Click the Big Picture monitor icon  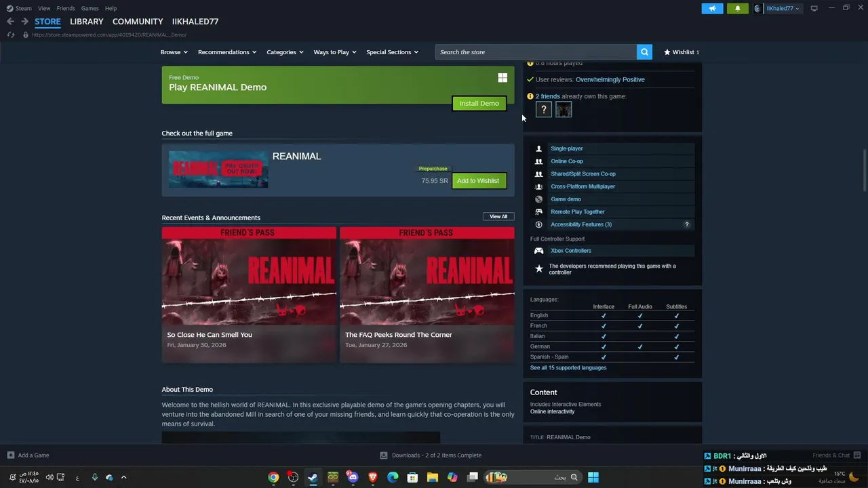(814, 8)
